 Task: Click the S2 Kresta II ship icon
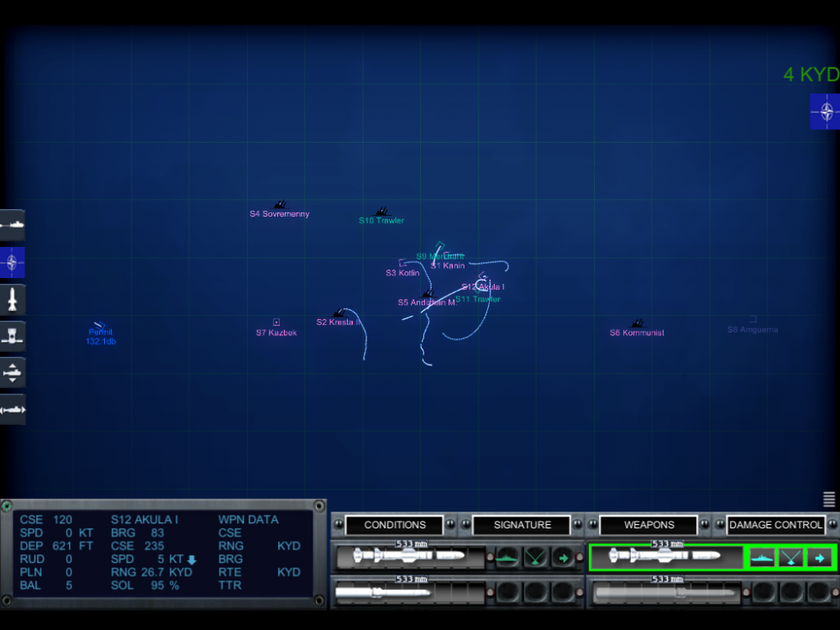(339, 312)
